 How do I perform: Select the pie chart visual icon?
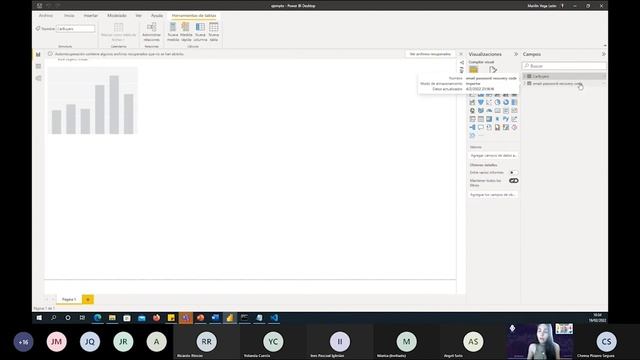point(497,102)
